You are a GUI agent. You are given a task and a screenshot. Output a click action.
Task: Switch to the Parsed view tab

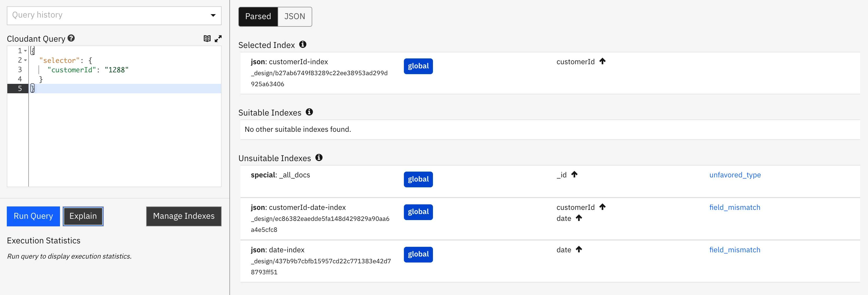point(258,17)
